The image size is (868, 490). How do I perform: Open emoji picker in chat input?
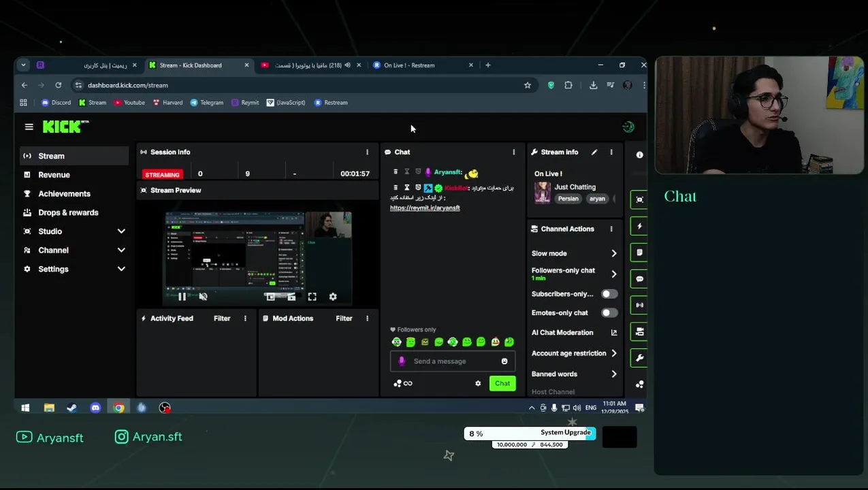(504, 361)
